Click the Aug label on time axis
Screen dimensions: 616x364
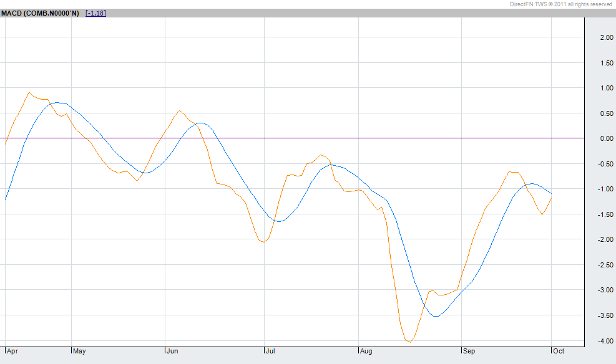point(366,351)
